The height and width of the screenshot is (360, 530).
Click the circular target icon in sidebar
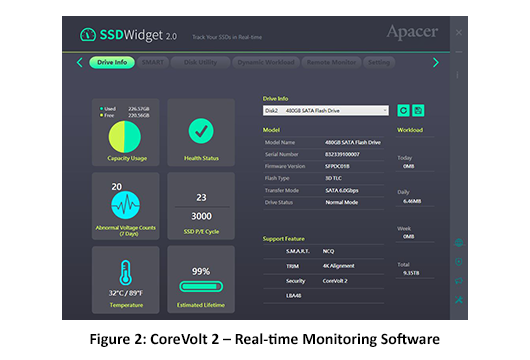pos(459,262)
